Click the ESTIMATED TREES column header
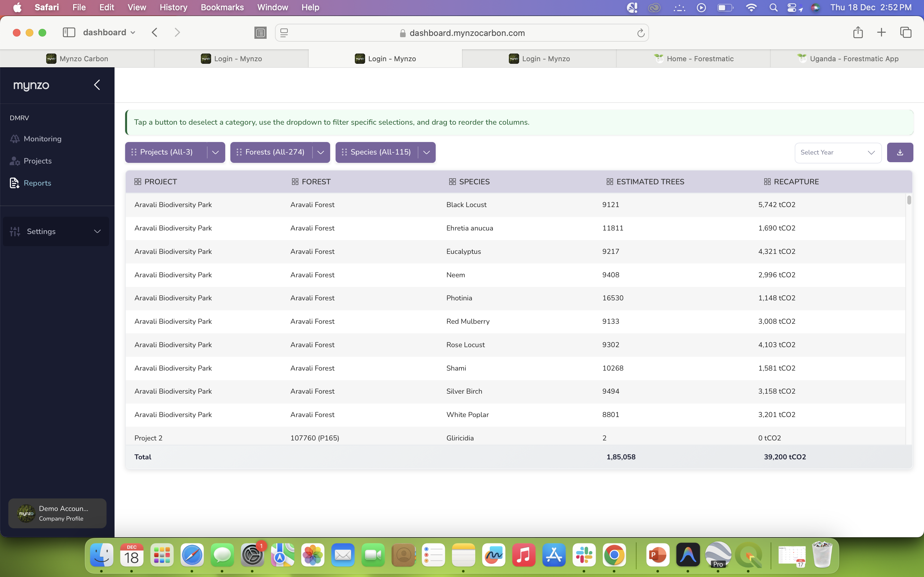 click(650, 182)
